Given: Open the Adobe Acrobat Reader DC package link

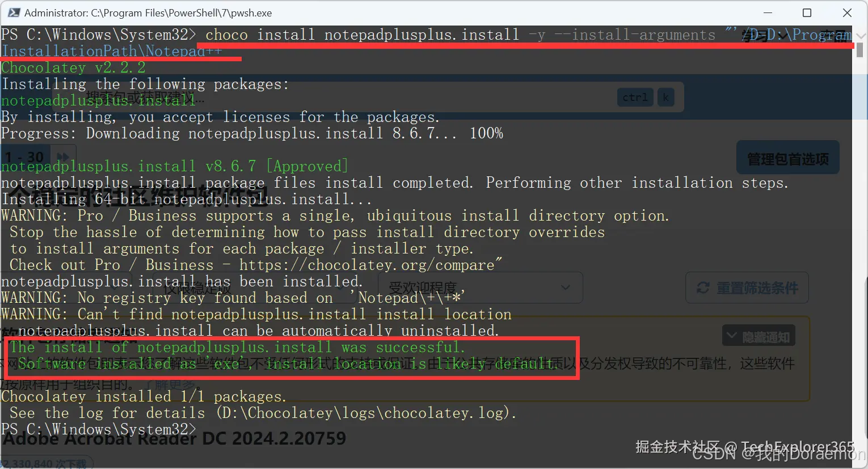Looking at the screenshot, I should click(175, 438).
